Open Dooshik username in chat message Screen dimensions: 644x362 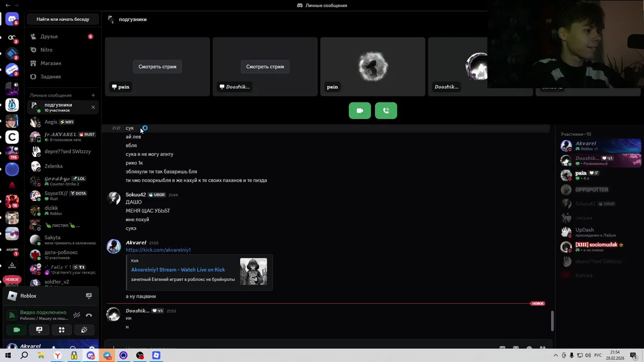[x=137, y=311]
